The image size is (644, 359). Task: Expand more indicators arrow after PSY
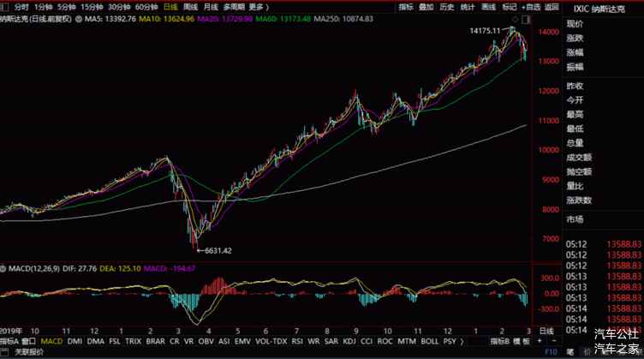pyautogui.click(x=462, y=341)
